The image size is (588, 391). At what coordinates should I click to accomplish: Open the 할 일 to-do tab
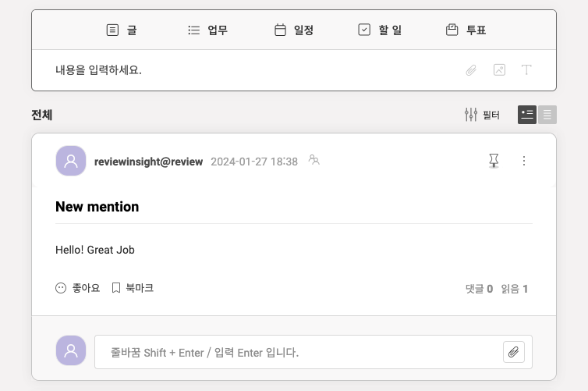[x=379, y=30]
